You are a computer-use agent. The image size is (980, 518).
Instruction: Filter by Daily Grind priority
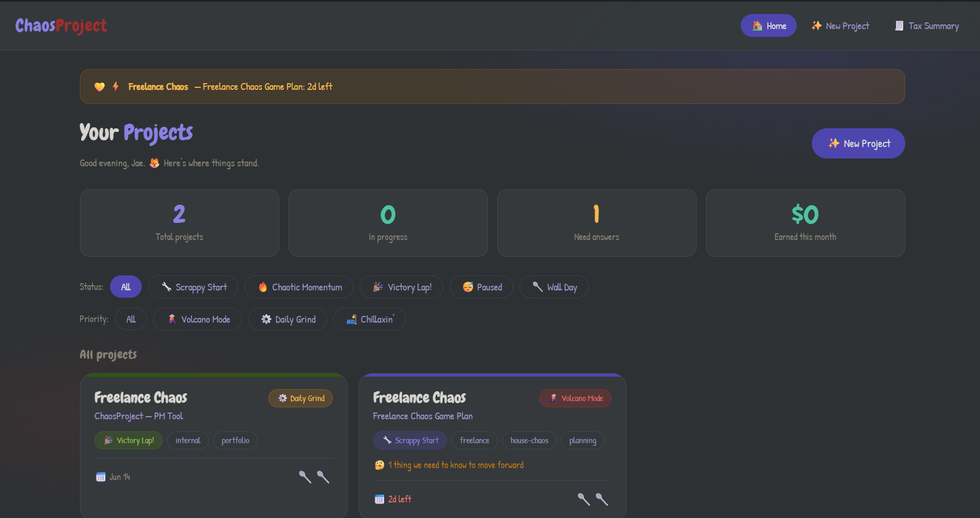click(x=288, y=319)
